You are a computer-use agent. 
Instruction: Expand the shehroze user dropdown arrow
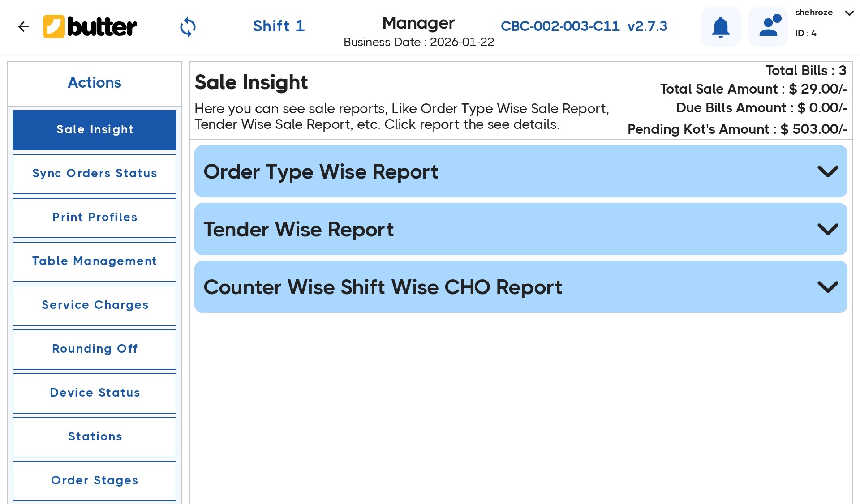tap(849, 13)
